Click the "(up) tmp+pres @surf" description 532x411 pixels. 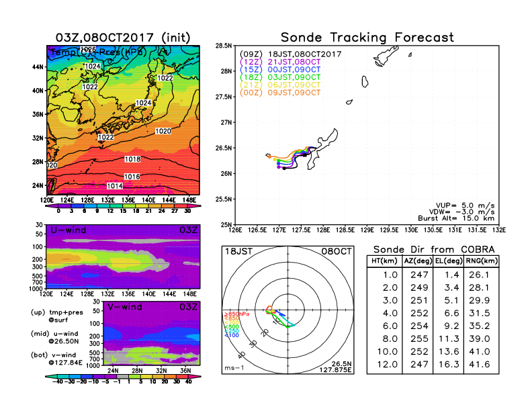click(57, 316)
